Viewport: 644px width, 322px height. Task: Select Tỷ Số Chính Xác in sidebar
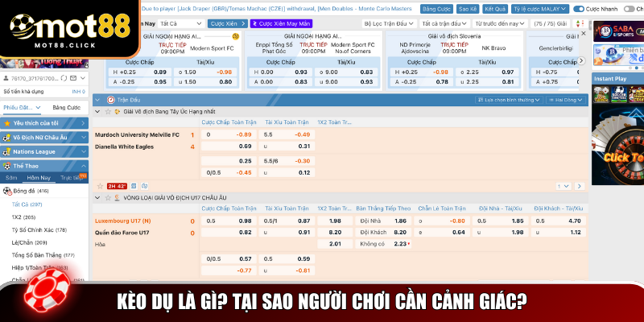click(x=39, y=230)
